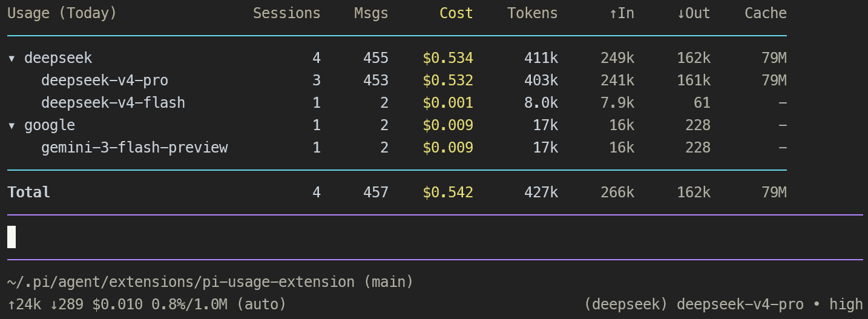Click the $0.009 cost in google row

(448, 125)
